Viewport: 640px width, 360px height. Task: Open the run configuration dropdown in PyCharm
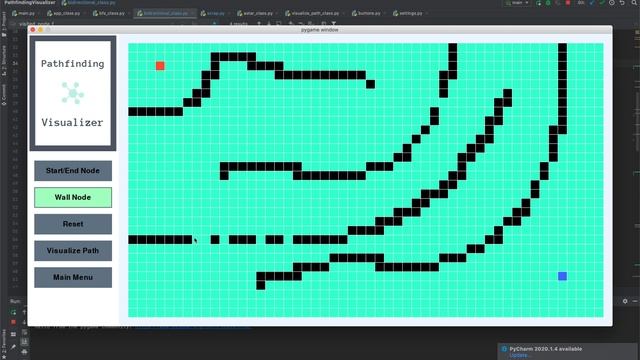pyautogui.click(x=517, y=3)
